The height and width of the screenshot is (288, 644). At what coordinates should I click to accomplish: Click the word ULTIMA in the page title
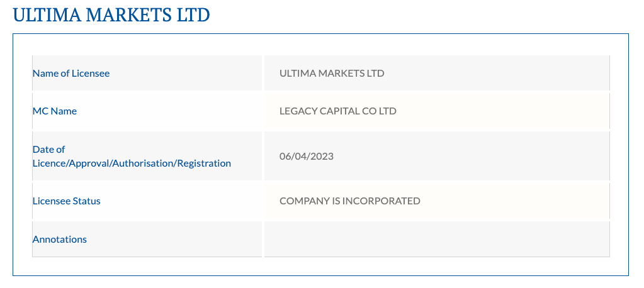(47, 15)
